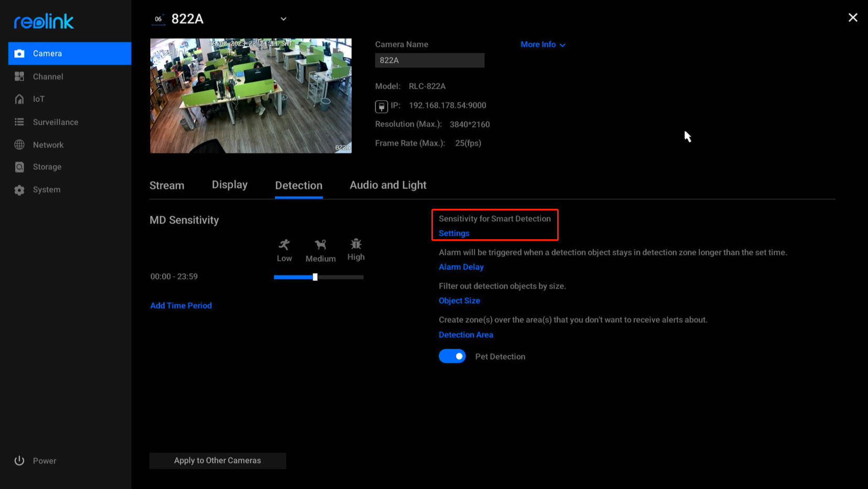
Task: Click the High sensitivity label
Action: (x=356, y=257)
